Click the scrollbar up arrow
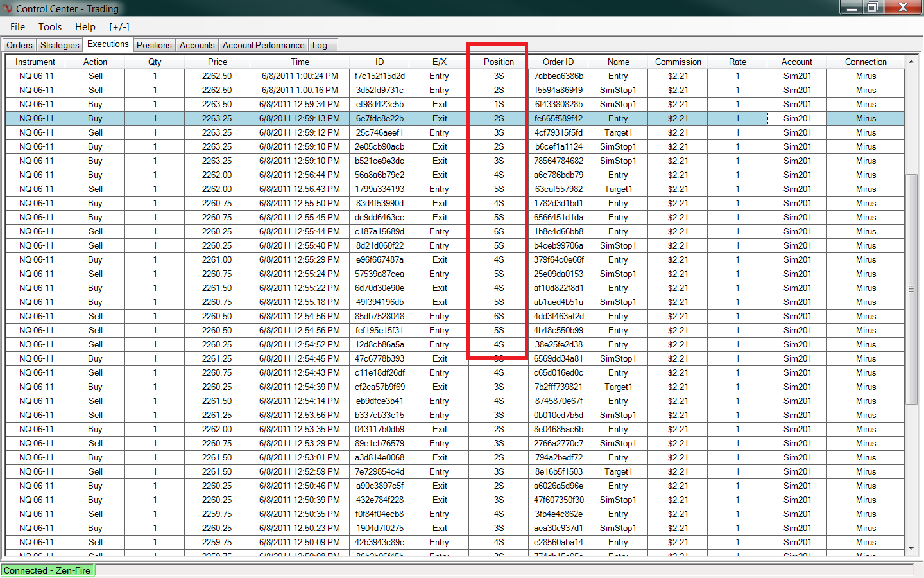The image size is (924, 578). [911, 62]
